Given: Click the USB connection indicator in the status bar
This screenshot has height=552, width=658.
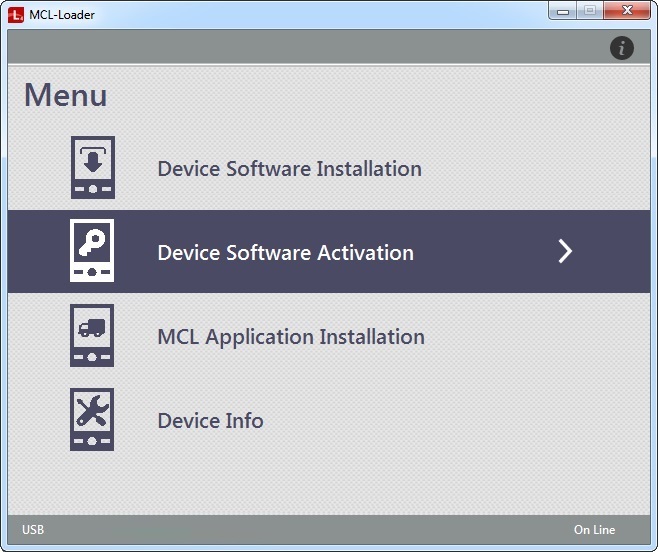Looking at the screenshot, I should (x=33, y=530).
